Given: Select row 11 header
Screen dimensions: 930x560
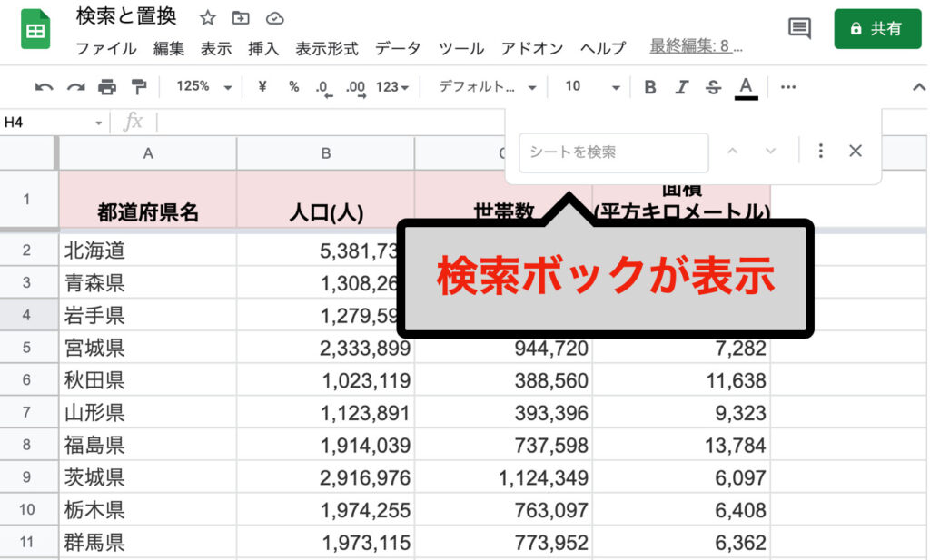Looking at the screenshot, I should coord(27,542).
